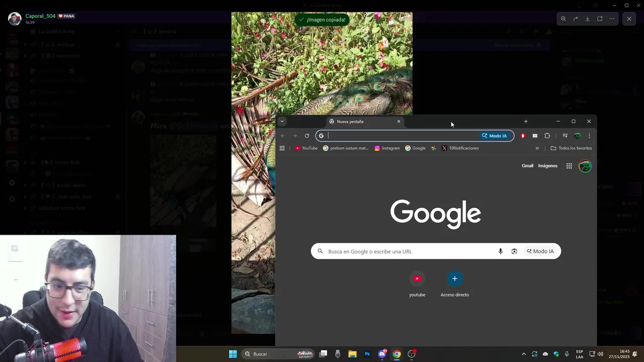644x362 pixels.
Task: Click Modo IA in search box
Action: pyautogui.click(x=540, y=251)
